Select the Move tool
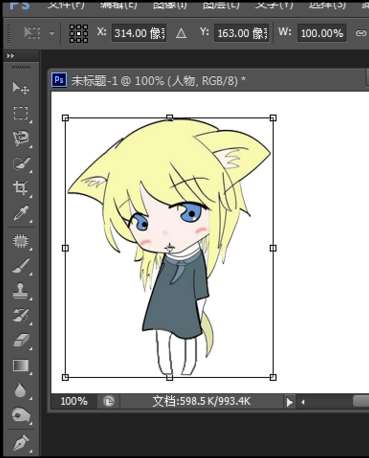 click(21, 88)
